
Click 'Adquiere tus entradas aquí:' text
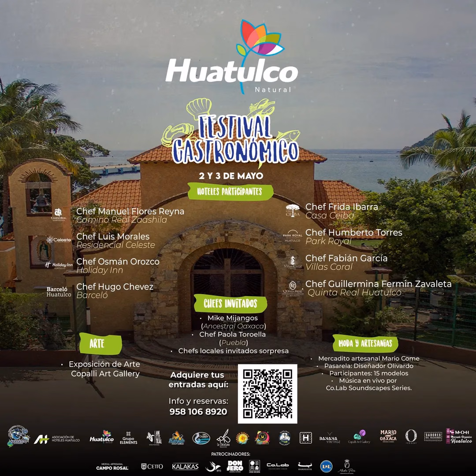[198, 380]
